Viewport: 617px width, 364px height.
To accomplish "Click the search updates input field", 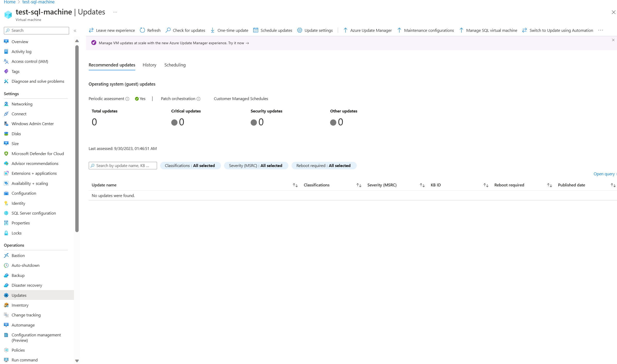I will (123, 165).
